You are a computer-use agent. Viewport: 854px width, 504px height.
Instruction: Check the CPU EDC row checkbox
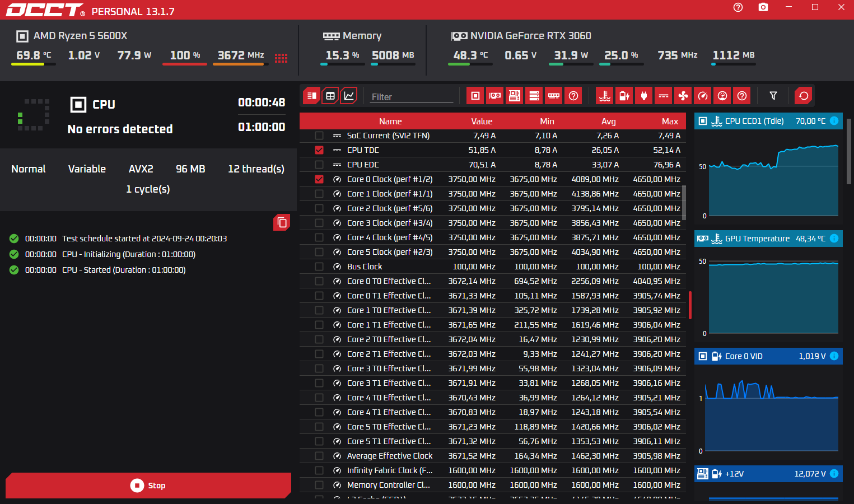[319, 165]
